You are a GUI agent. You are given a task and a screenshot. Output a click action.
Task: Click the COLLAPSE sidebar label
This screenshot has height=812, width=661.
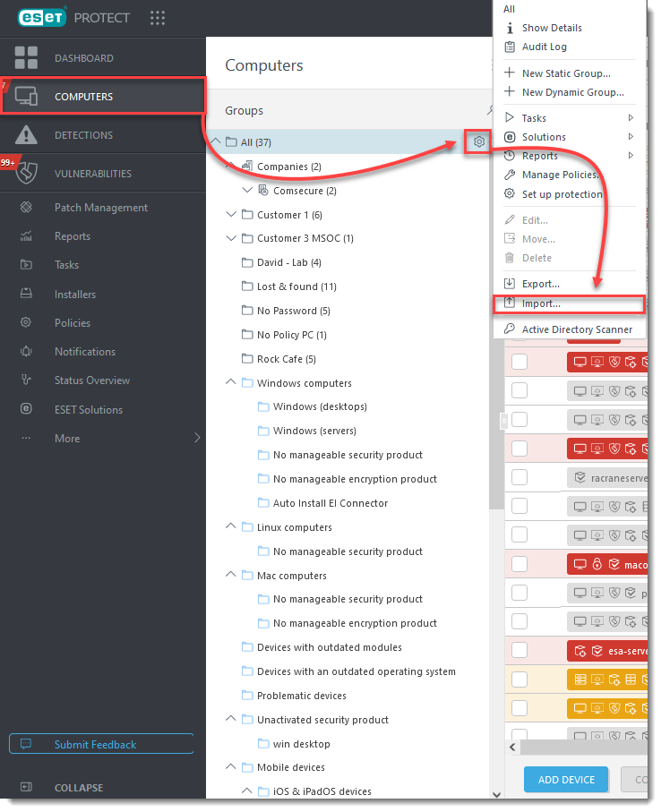tap(79, 788)
